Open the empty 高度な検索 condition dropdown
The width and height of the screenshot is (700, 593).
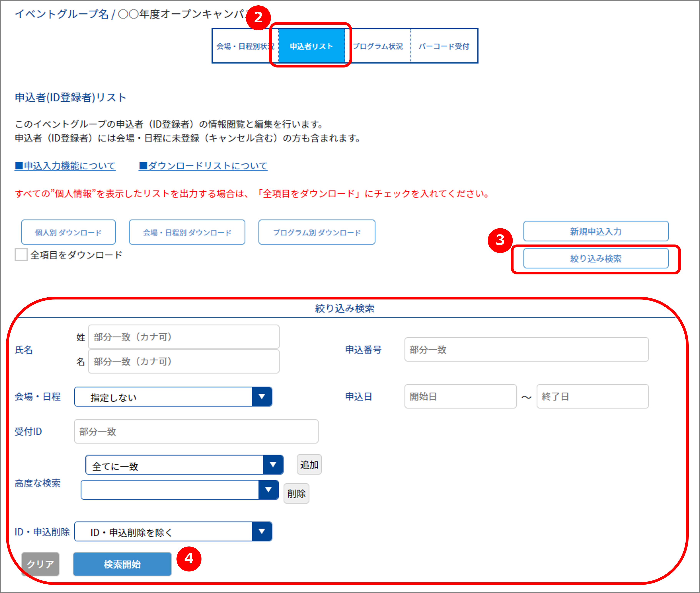pyautogui.click(x=180, y=490)
